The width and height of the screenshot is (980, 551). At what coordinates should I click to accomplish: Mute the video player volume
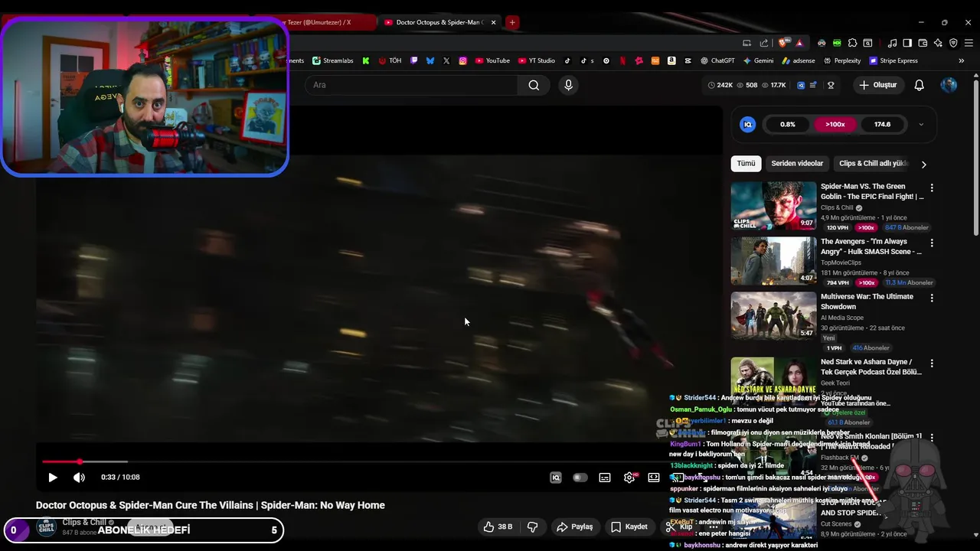click(x=79, y=478)
